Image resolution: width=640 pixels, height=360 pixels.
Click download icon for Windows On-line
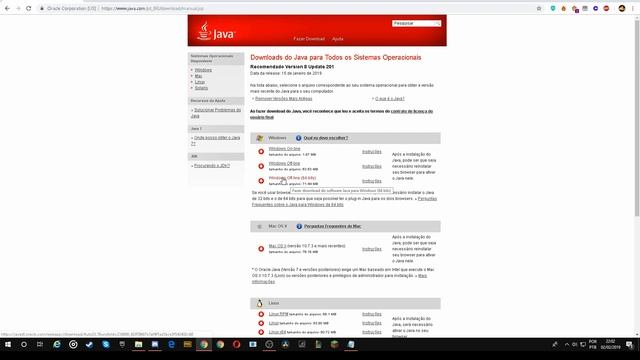(x=261, y=151)
